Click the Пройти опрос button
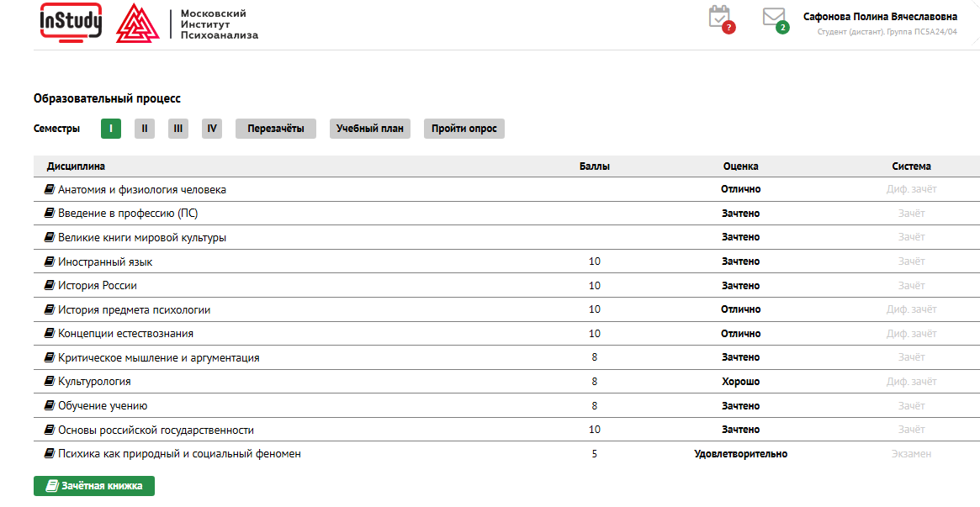The height and width of the screenshot is (507, 980). 464,129
